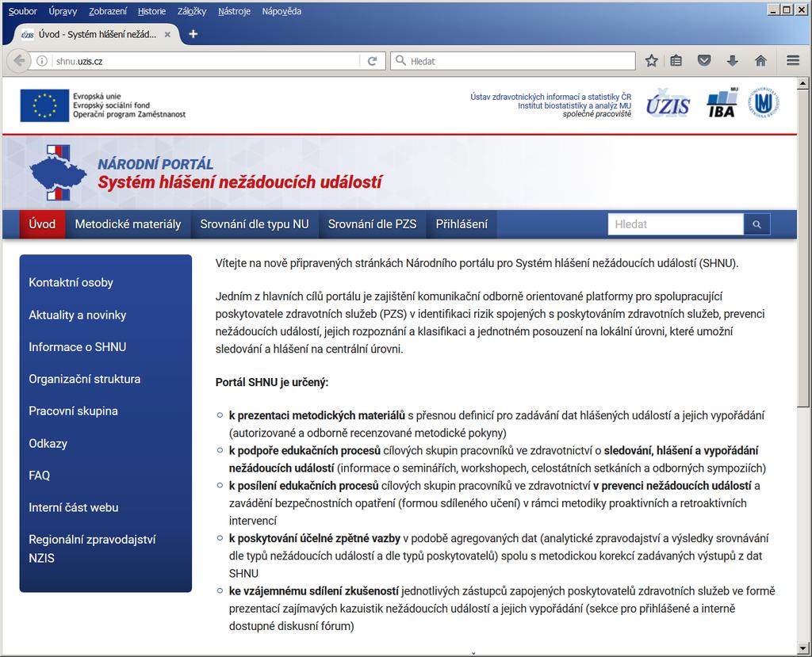Click the site Hledat search field
This screenshot has height=657, width=812.
point(676,224)
